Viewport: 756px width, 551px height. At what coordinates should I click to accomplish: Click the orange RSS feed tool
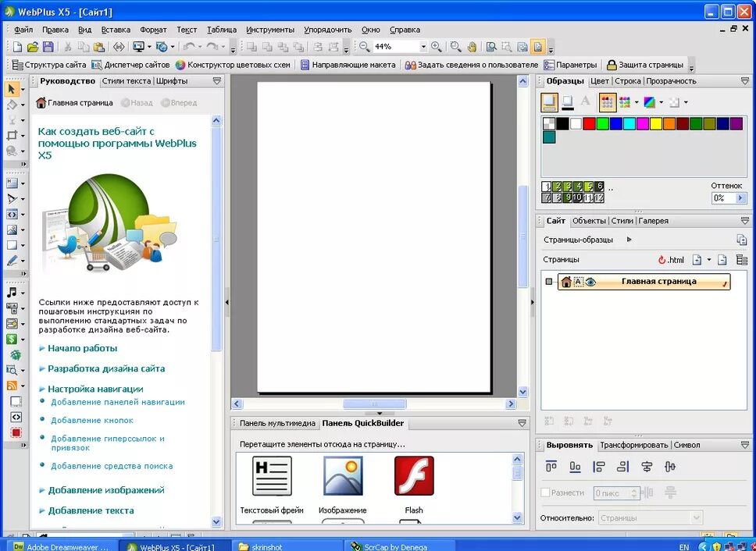click(12, 386)
